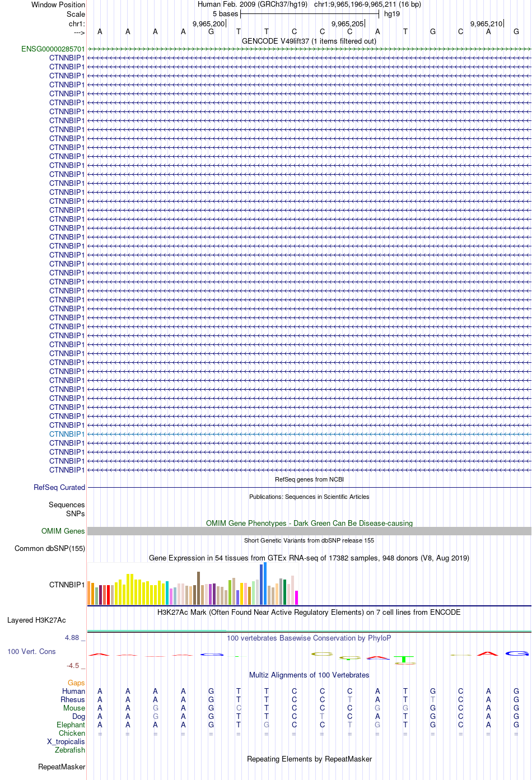Image resolution: width=532 pixels, height=780 pixels.
Task: Click the 'RefSeq genes from NCBI' title
Action: click(309, 480)
